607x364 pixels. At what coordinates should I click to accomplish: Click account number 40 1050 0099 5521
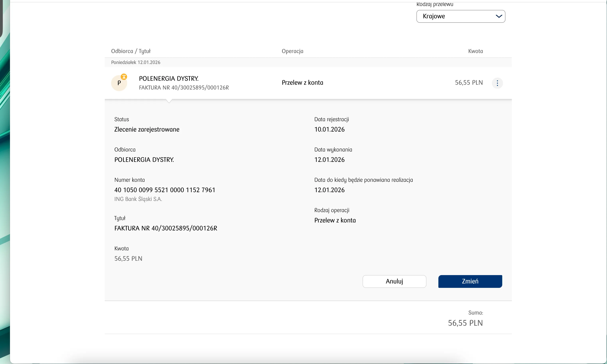pos(165,190)
